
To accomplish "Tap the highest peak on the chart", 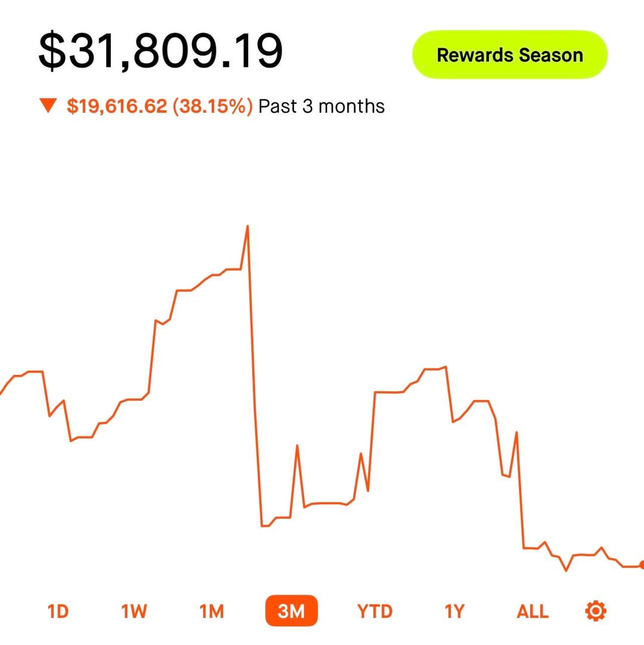I will click(247, 227).
